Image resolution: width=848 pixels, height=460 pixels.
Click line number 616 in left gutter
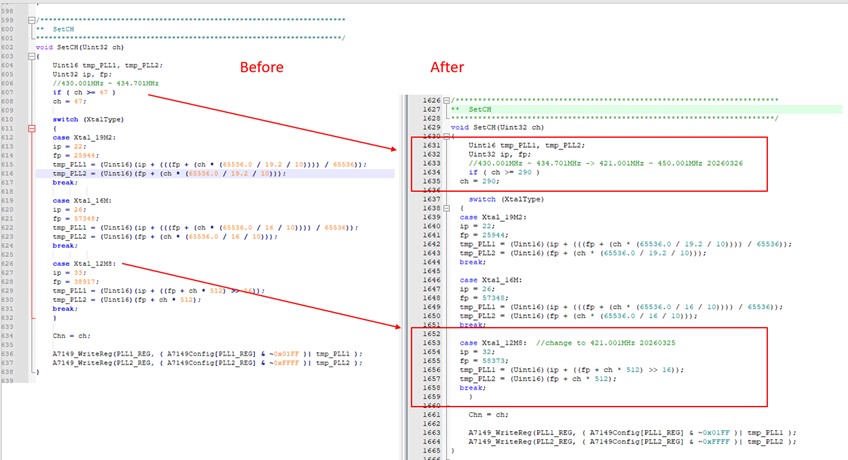(x=12, y=173)
